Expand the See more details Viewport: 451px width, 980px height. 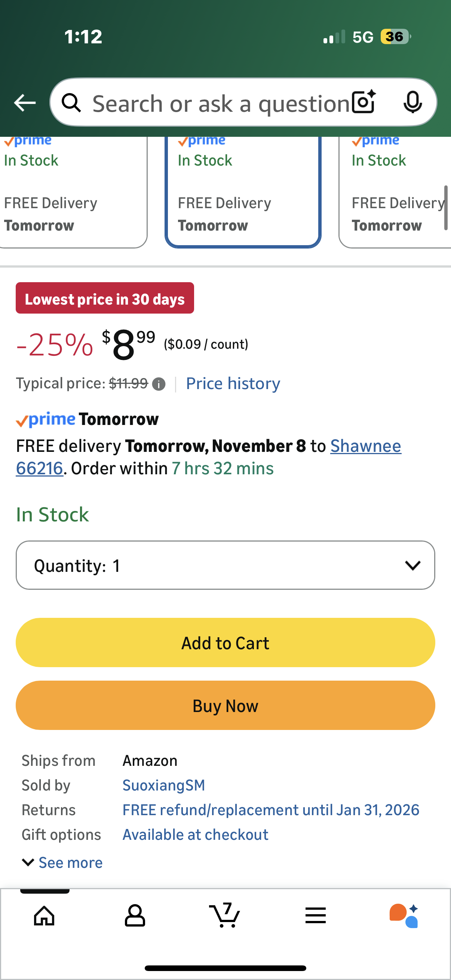click(63, 862)
